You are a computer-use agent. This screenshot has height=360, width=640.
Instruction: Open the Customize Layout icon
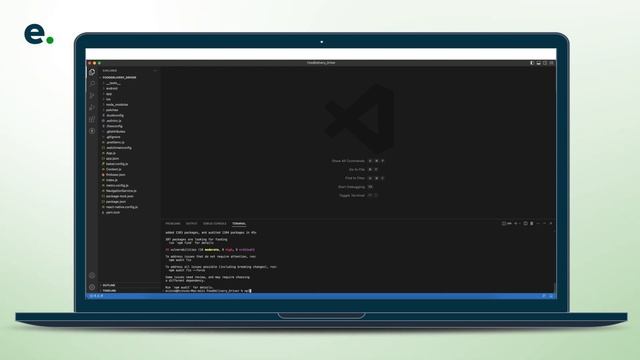(x=551, y=63)
